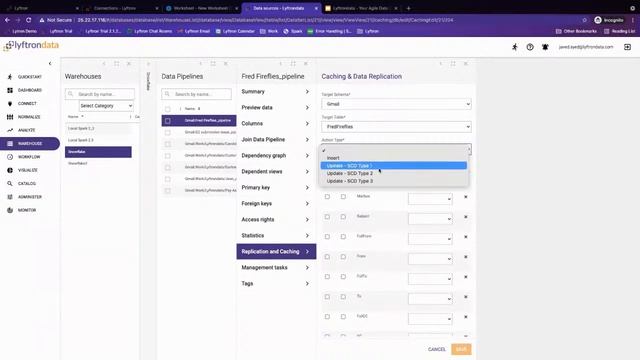
Task: Choose Insert from the Action Type list
Action: (x=393, y=158)
